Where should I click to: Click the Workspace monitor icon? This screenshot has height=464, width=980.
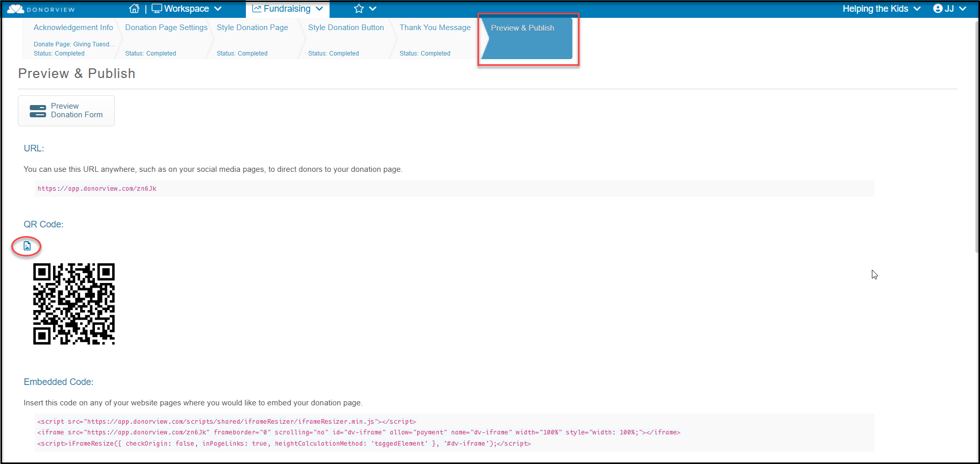tap(157, 9)
